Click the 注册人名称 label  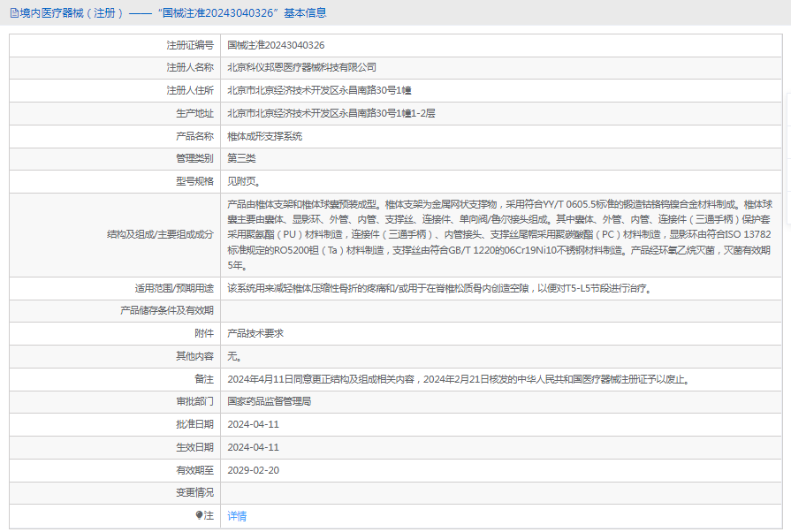coord(190,67)
